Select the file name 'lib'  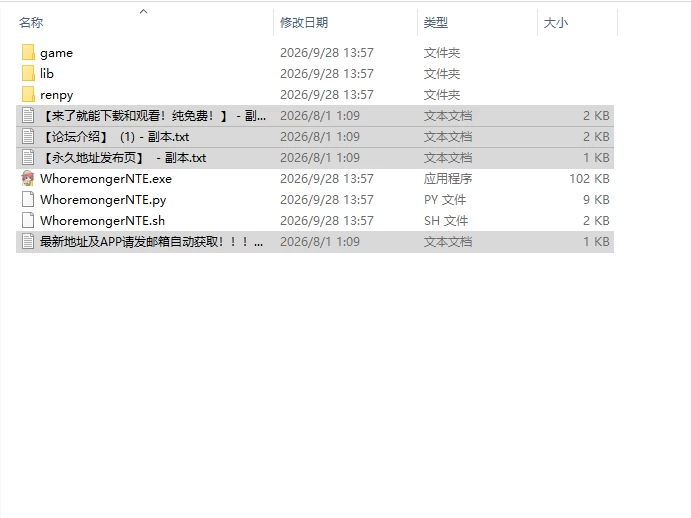[47, 74]
